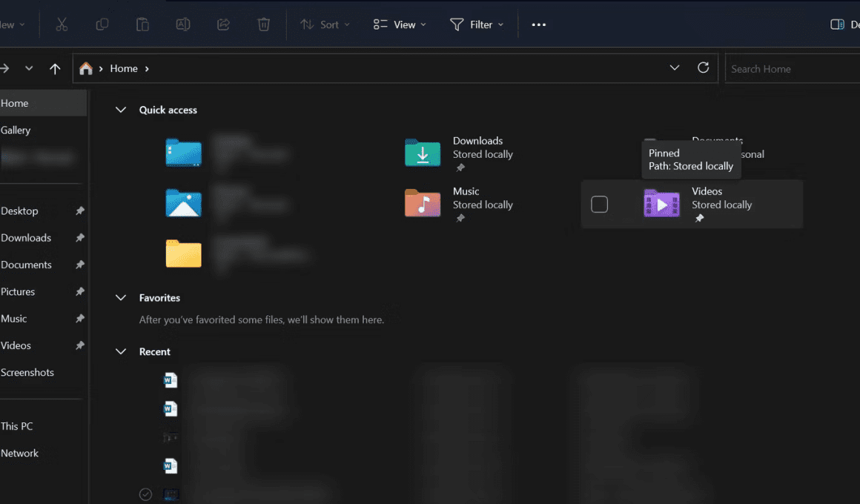Click the pin icon beside Music in sidebar
This screenshot has width=860, height=504.
tap(80, 318)
